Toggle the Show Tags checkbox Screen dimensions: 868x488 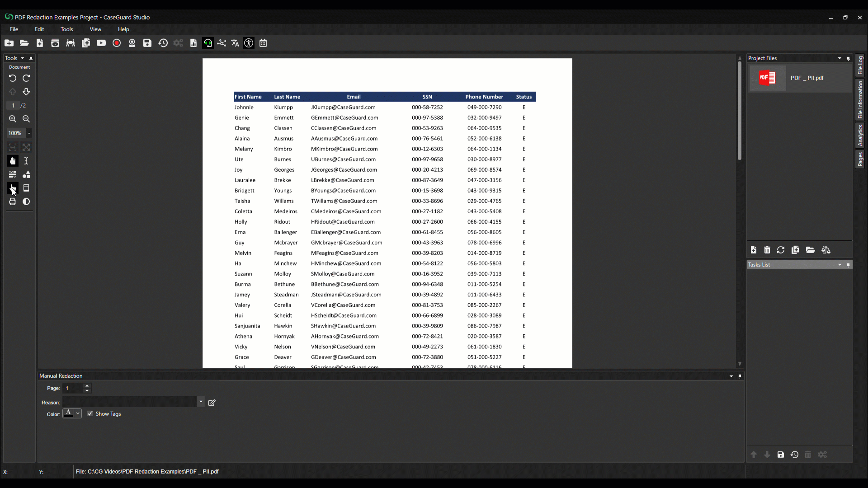90,413
